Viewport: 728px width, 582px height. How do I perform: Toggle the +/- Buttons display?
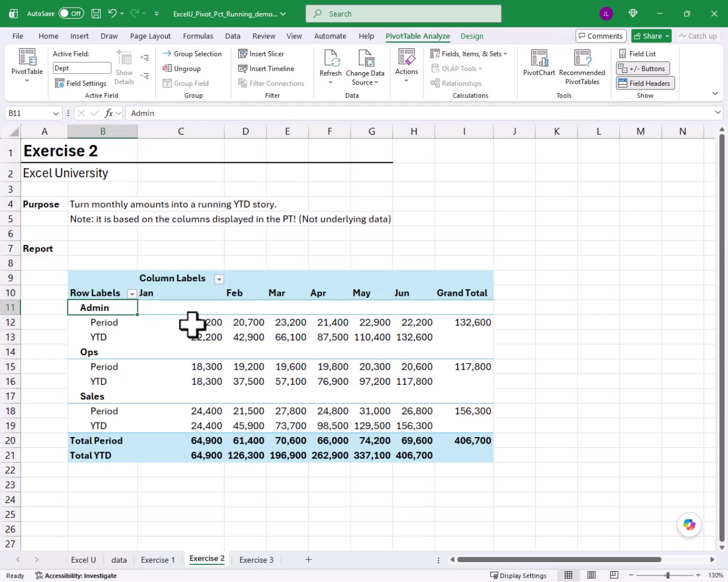click(643, 68)
